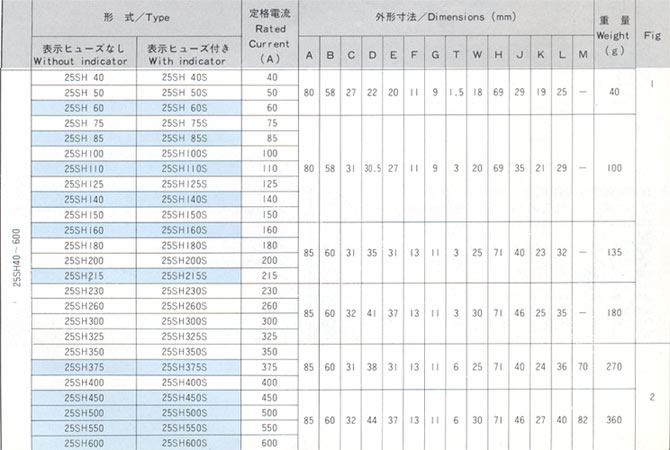670x450 pixels.
Task: Click type cell '25SH550S'
Action: (x=189, y=428)
